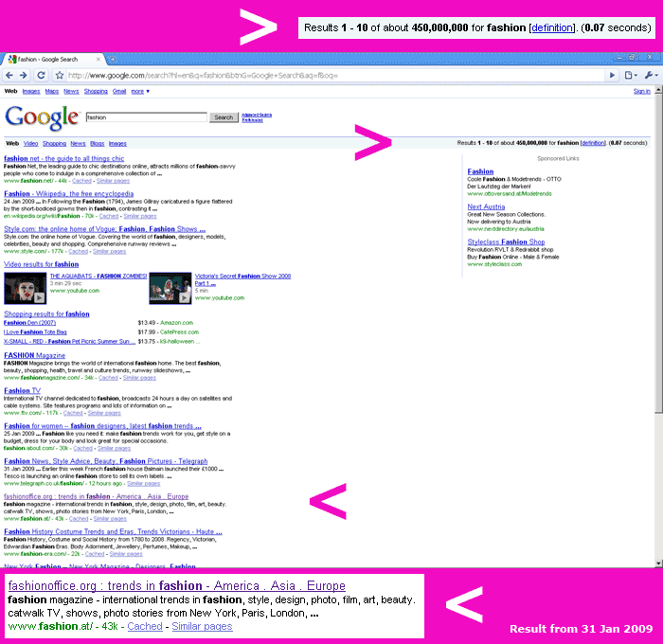
Task: Open Gmail in the top navigation
Action: 119,91
